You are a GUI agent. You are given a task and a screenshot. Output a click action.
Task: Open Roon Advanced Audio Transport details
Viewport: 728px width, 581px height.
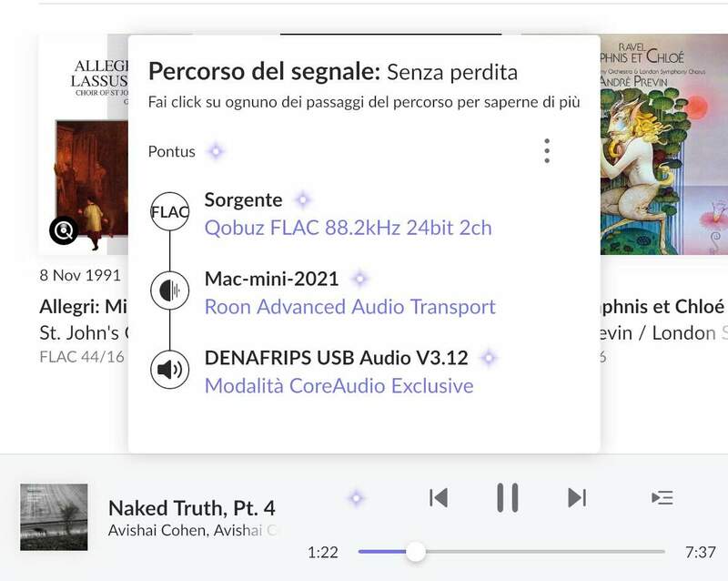pos(349,307)
